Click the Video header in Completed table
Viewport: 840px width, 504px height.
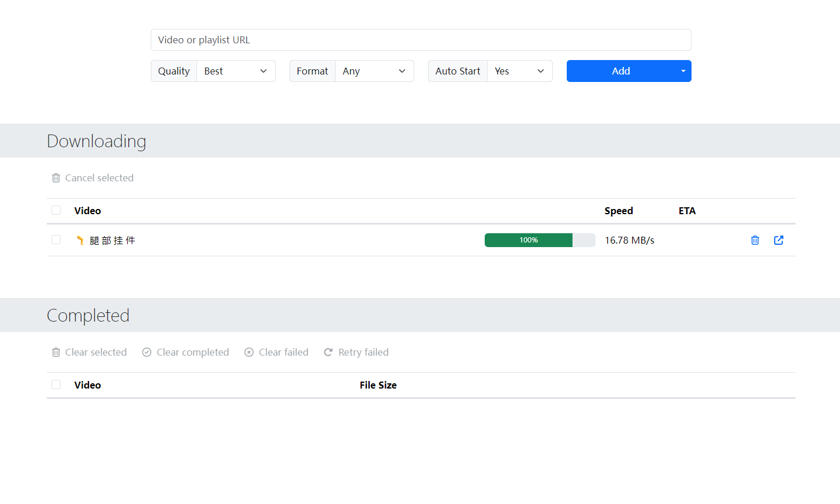pyautogui.click(x=88, y=385)
